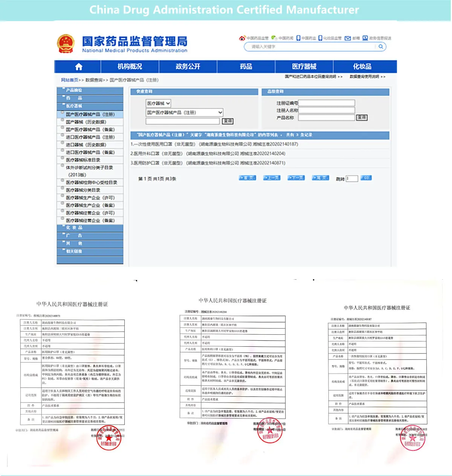Click the 产品名称 input field
This screenshot has height=476, width=452.
[327, 118]
